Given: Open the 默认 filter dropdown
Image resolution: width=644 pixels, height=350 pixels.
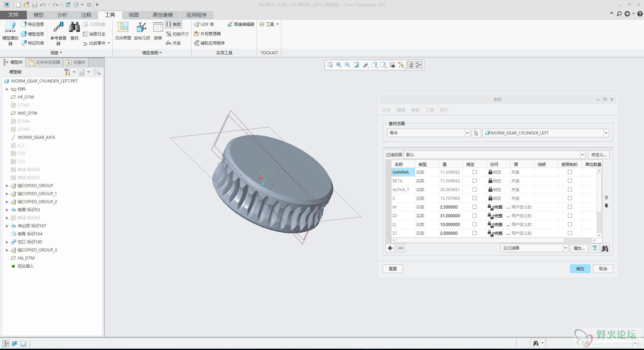Looking at the screenshot, I should click(x=582, y=155).
